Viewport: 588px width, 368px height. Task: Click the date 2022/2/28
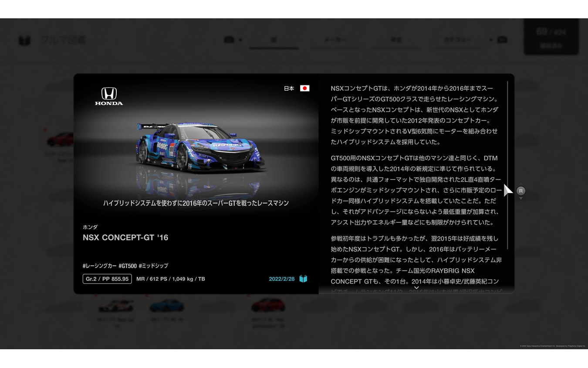point(282,279)
